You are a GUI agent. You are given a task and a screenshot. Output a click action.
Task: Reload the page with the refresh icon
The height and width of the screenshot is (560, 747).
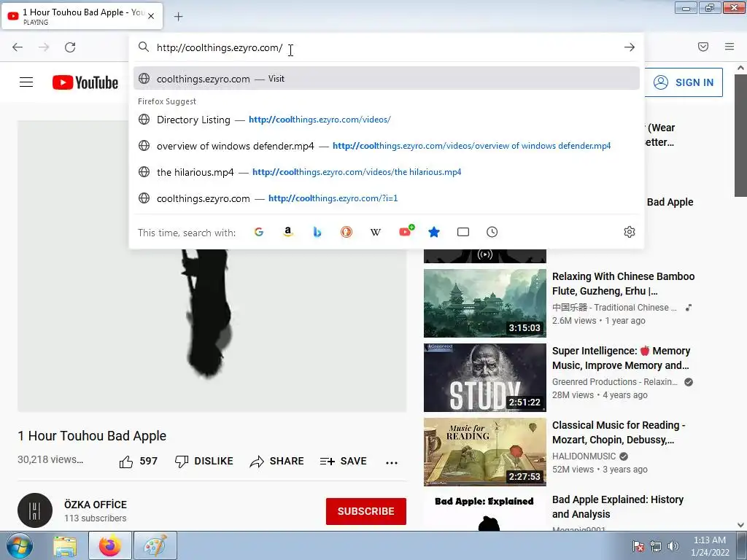coord(70,47)
